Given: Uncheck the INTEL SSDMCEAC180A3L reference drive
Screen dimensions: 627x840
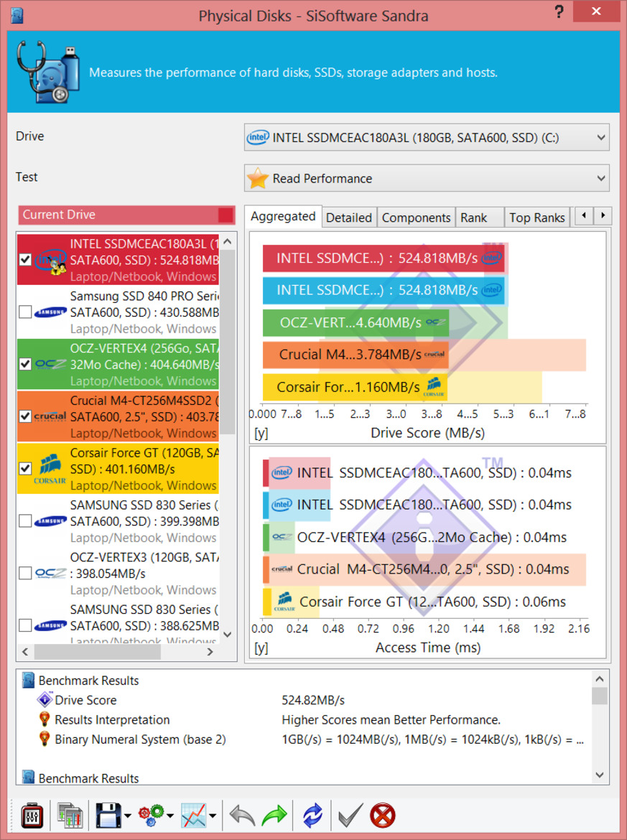Looking at the screenshot, I should [x=24, y=260].
